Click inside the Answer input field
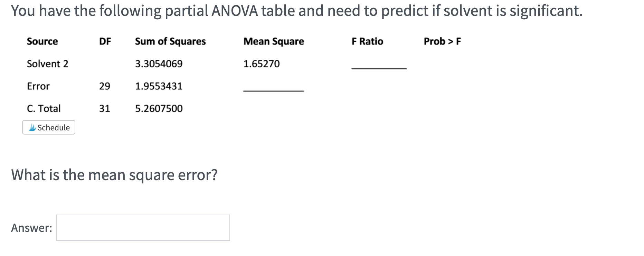 [143, 227]
